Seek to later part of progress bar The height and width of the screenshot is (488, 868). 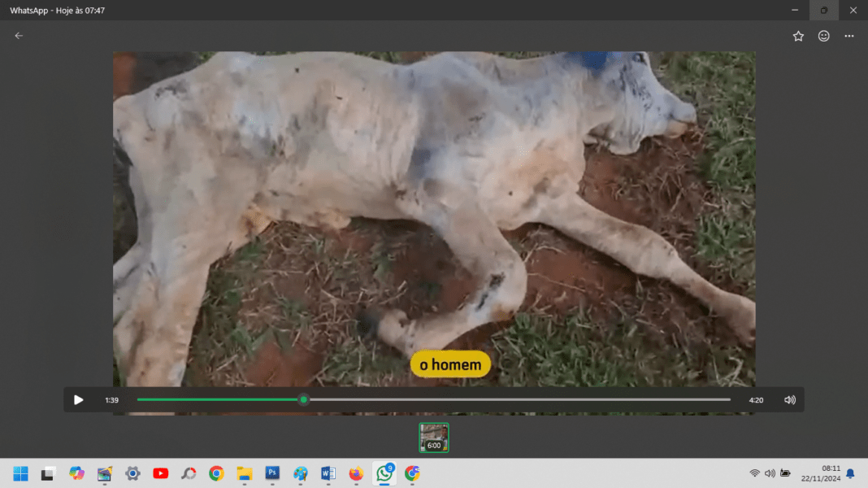pos(518,399)
